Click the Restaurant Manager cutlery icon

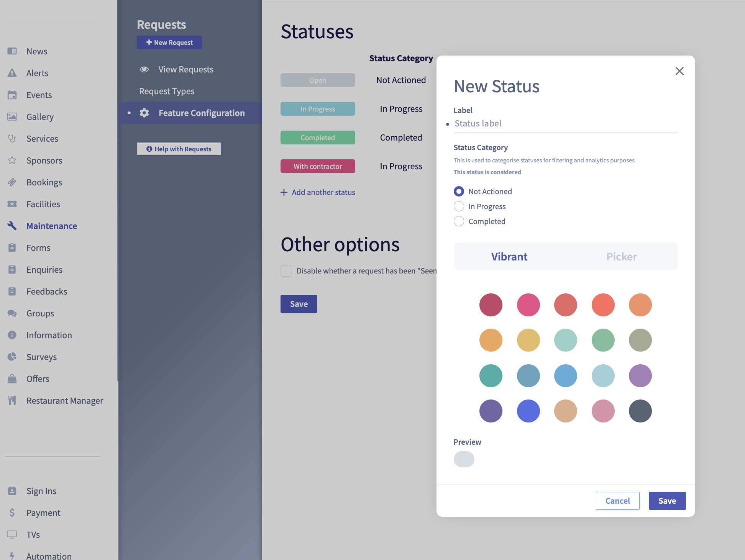tap(12, 400)
